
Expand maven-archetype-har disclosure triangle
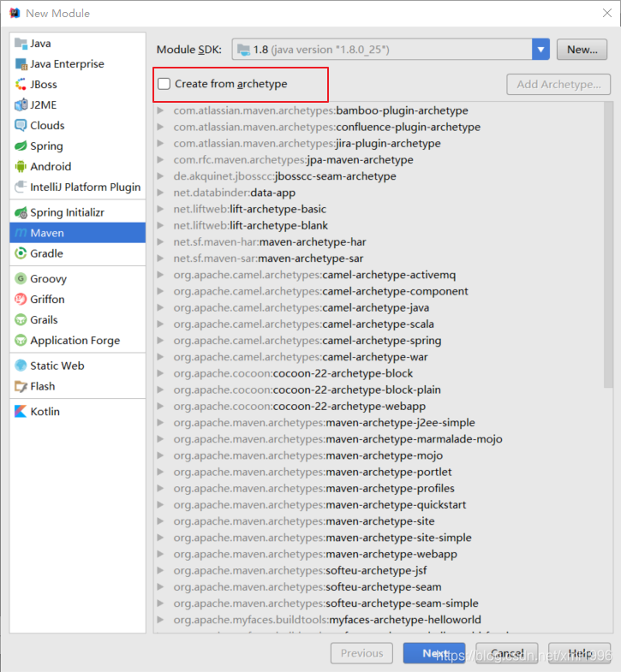click(160, 242)
